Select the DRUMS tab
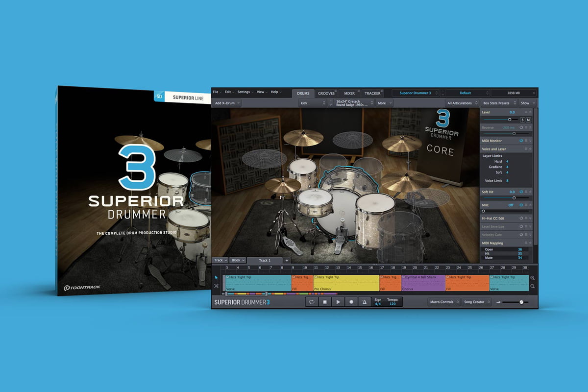The height and width of the screenshot is (392, 588). 303,93
